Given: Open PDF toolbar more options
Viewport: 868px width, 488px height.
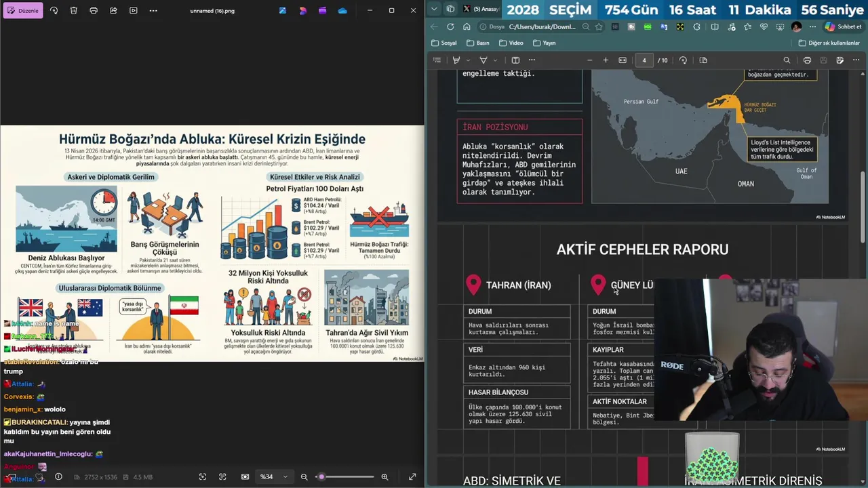Looking at the screenshot, I should [856, 60].
